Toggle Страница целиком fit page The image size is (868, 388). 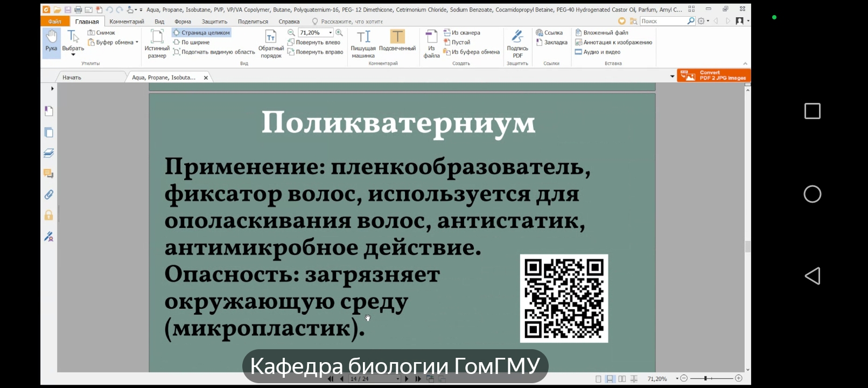pyautogui.click(x=201, y=32)
